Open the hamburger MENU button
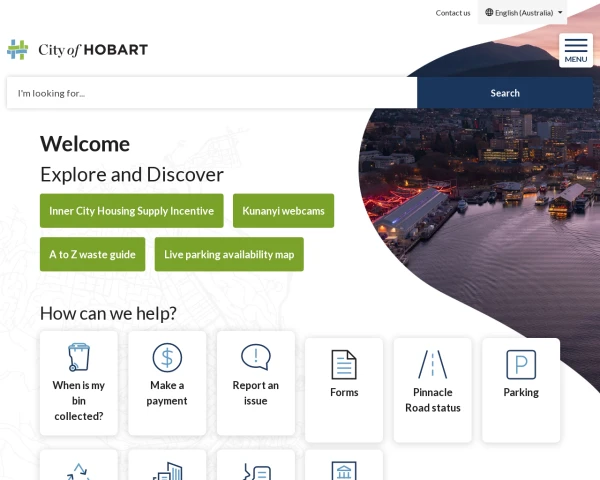The image size is (600, 480). point(576,51)
